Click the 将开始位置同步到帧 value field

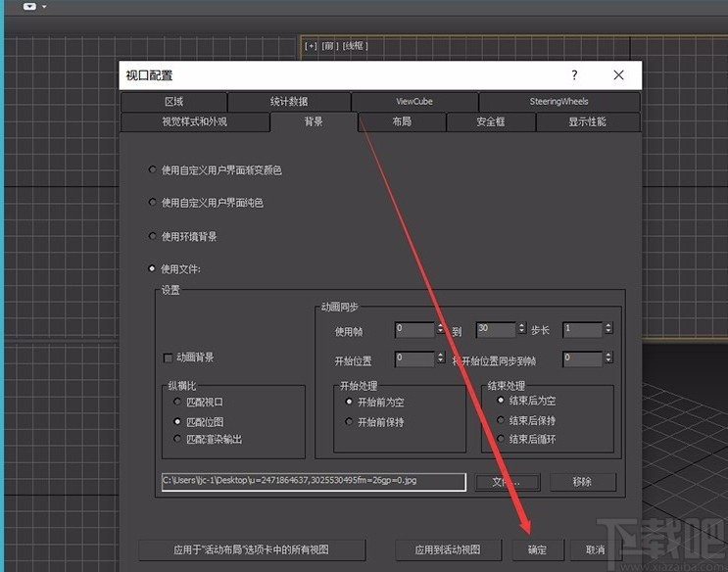583,358
